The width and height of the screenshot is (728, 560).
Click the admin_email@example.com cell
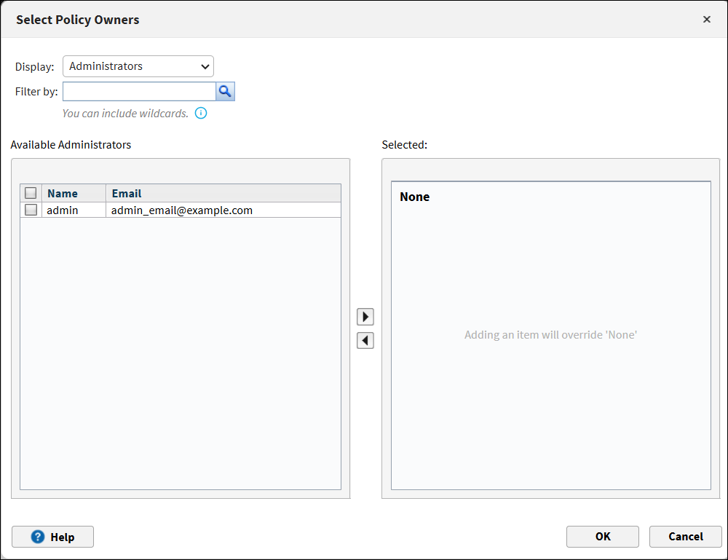coord(182,210)
